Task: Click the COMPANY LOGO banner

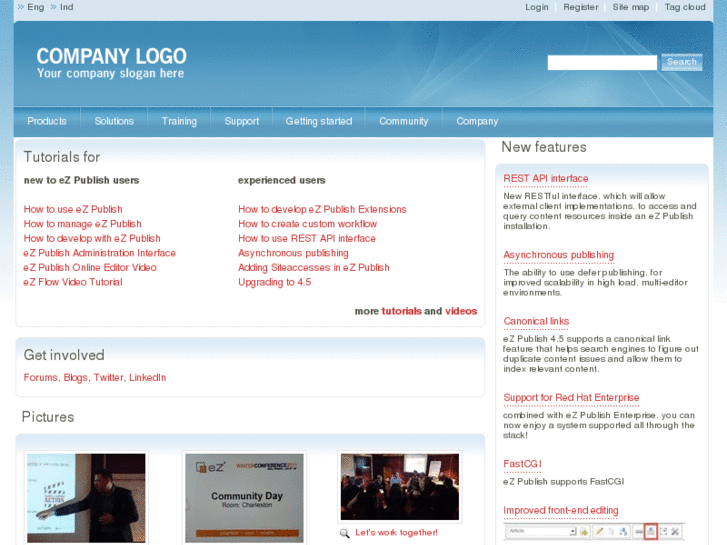Action: pyautogui.click(x=111, y=63)
